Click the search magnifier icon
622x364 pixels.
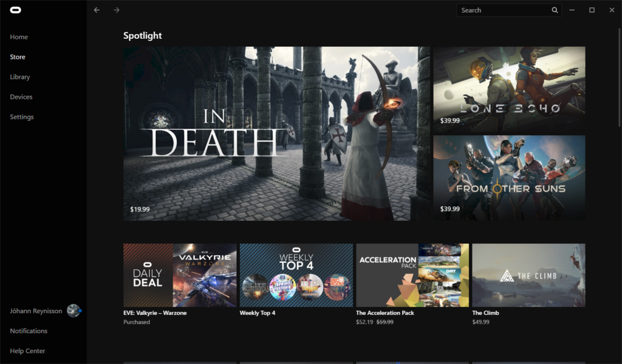pos(555,10)
